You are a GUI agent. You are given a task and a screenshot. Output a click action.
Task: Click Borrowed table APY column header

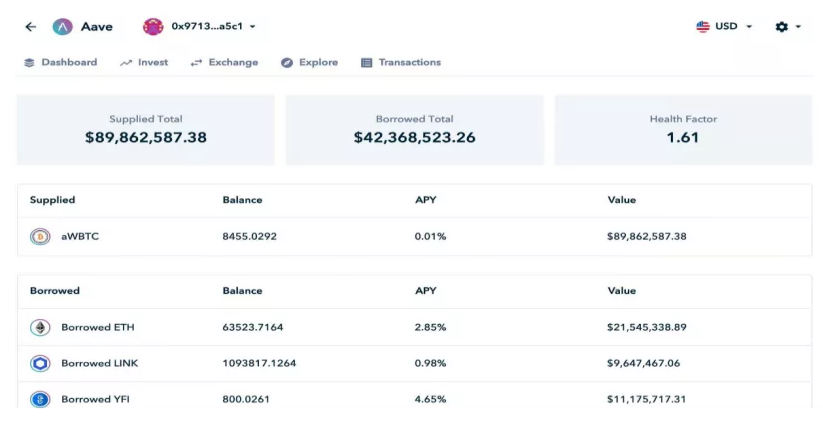426,291
